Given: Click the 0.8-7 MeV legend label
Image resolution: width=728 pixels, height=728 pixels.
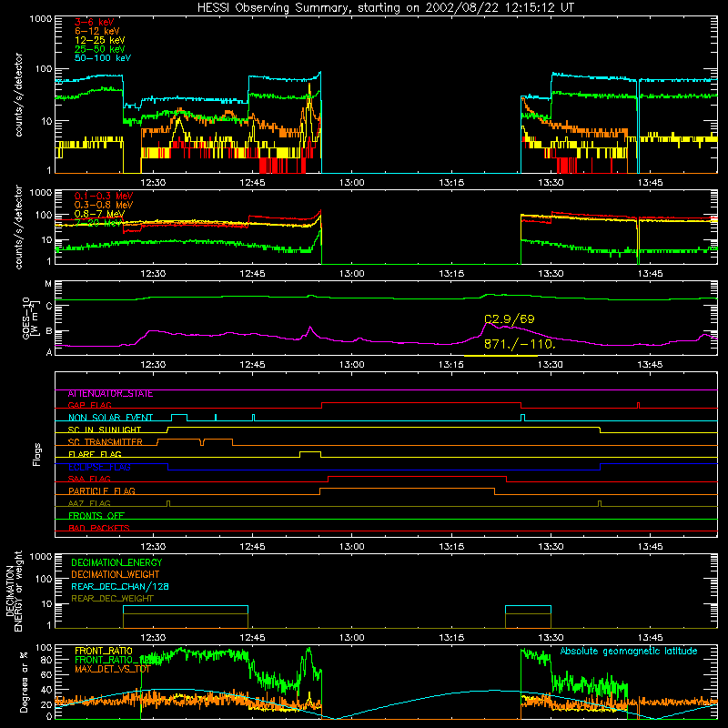Looking at the screenshot, I should pos(99,214).
